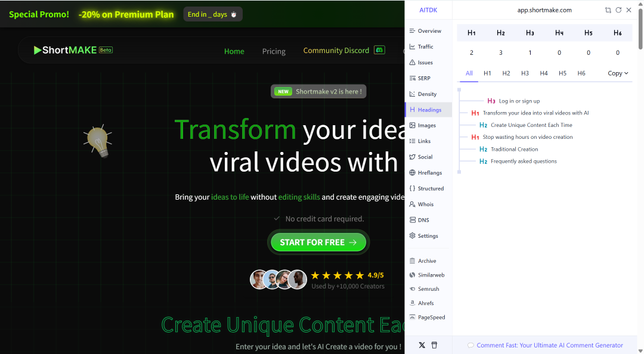Image resolution: width=644 pixels, height=354 pixels.
Task: Click the crop screenshot icon in panel header
Action: tap(608, 10)
